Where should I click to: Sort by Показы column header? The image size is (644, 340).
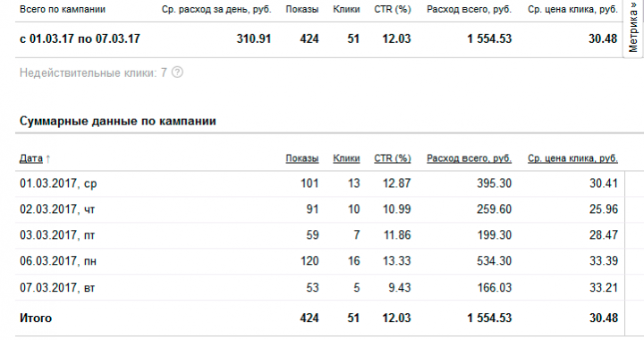[x=302, y=158]
